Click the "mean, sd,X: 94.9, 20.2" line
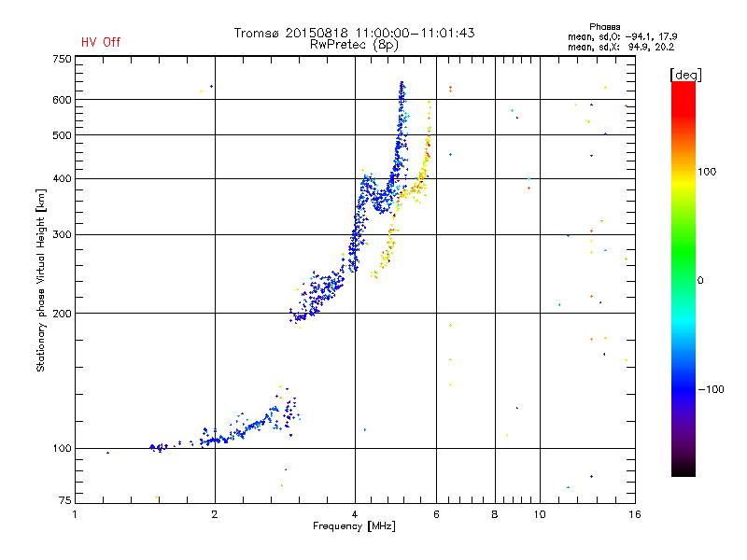 pyautogui.click(x=621, y=47)
